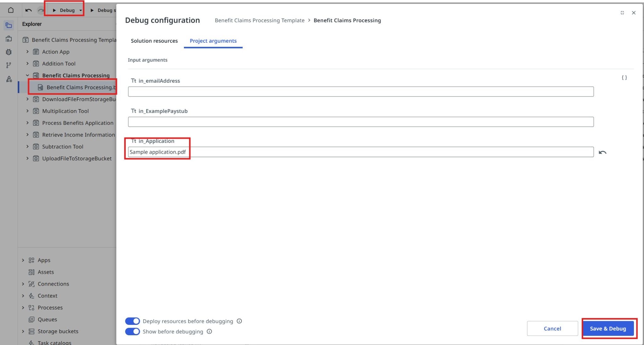644x345 pixels.
Task: Select Process Benefits Application in the tree
Action: tap(78, 123)
